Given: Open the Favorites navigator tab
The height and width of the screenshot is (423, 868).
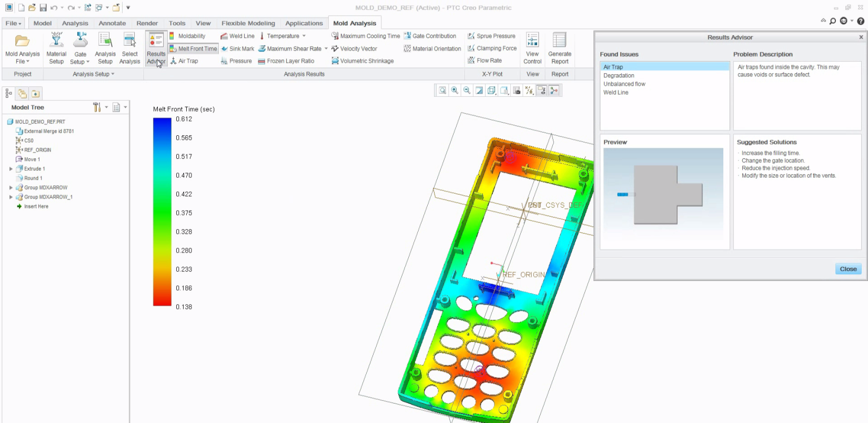Looking at the screenshot, I should pos(35,94).
